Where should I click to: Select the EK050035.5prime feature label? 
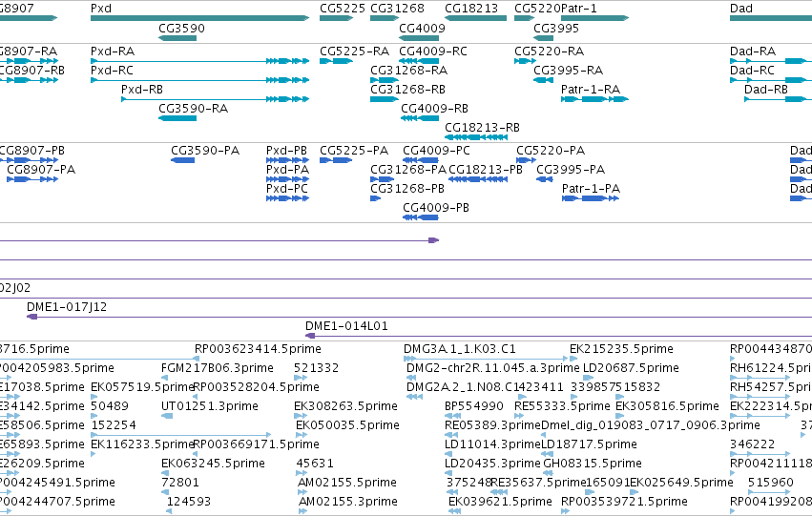pos(348,425)
